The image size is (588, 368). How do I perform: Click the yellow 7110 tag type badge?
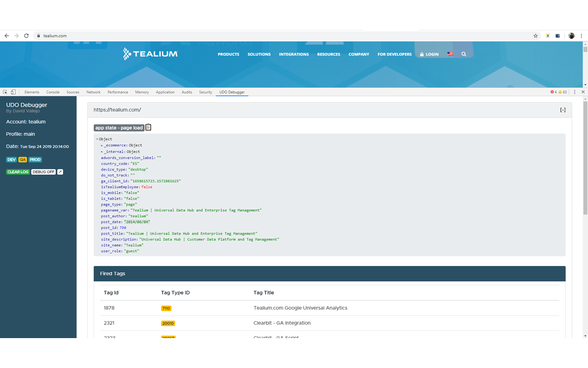click(166, 308)
